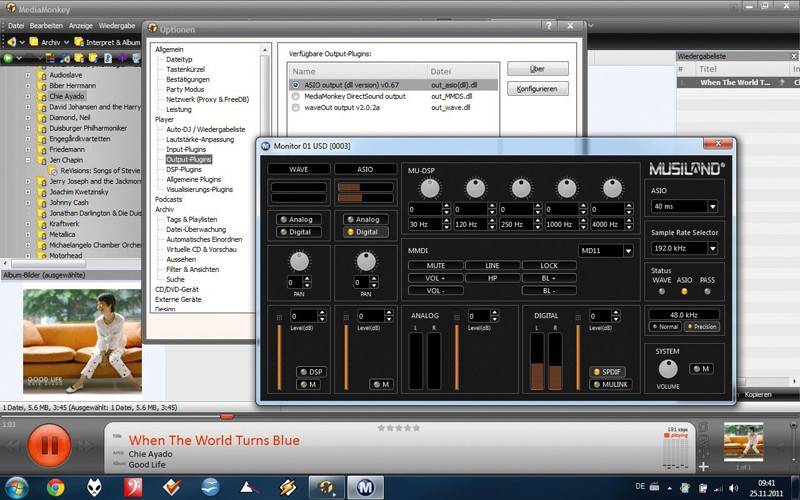Click Kopieren button at bottom right
This screenshot has width=800, height=500.
[x=758, y=394]
